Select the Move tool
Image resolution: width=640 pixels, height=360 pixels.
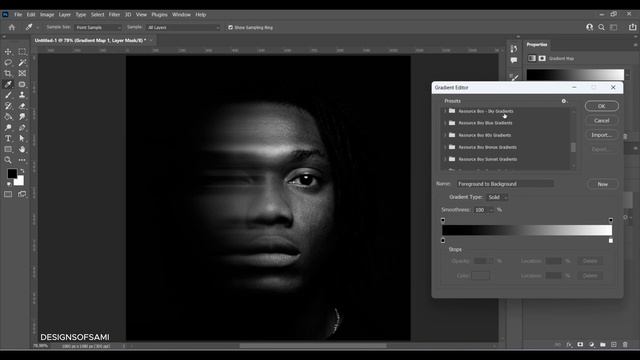(x=8, y=52)
